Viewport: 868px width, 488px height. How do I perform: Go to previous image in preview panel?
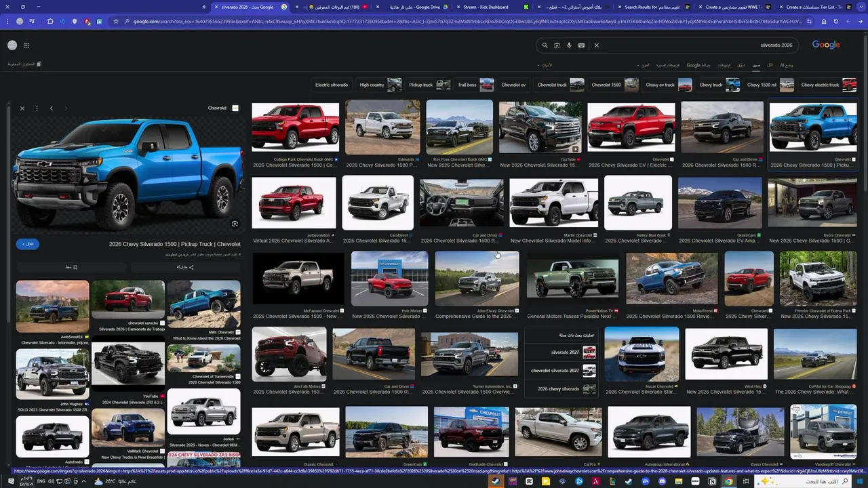(x=51, y=108)
